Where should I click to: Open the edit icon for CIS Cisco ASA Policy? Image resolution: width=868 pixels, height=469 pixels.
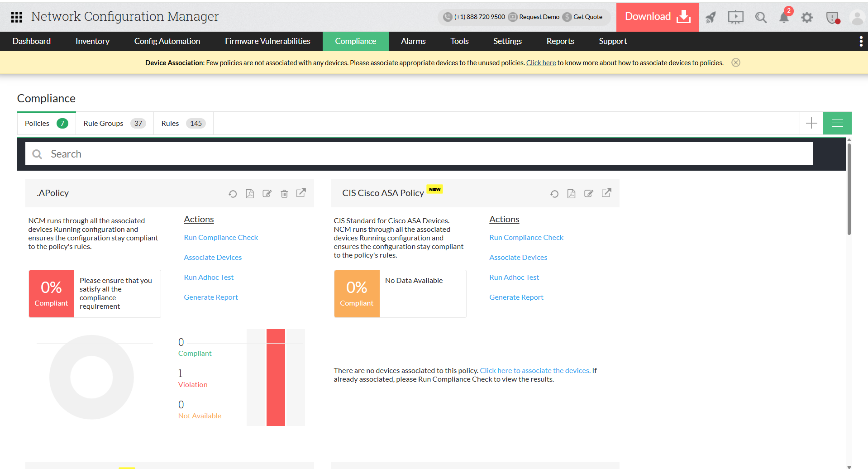point(588,193)
